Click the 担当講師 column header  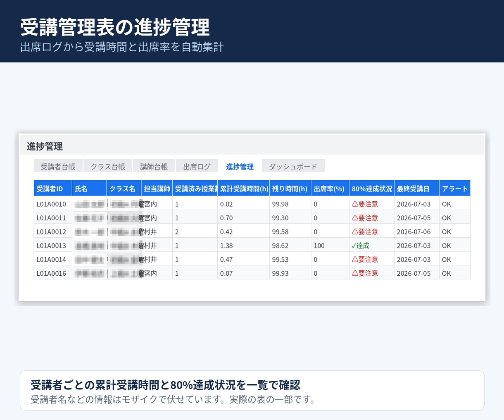pos(157,189)
